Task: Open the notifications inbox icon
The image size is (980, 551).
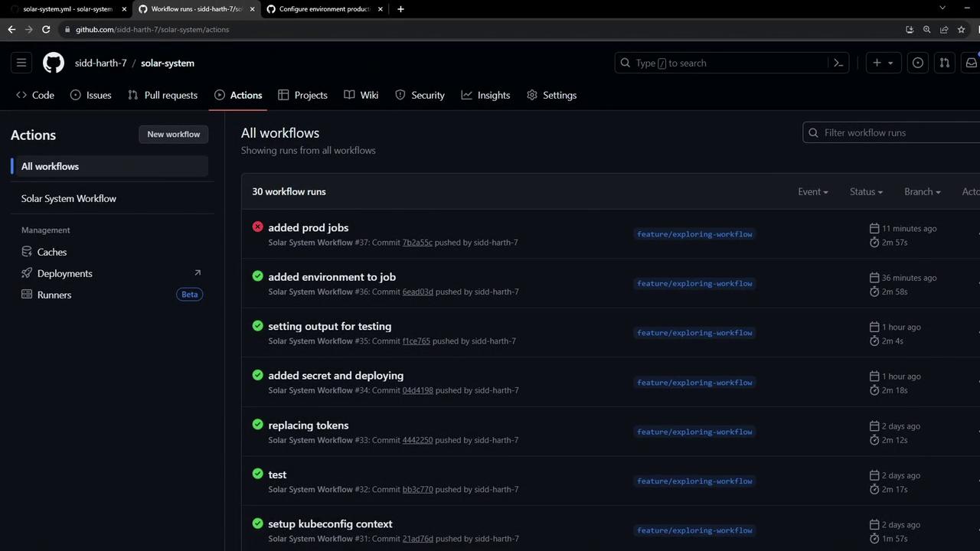Action: click(x=971, y=63)
